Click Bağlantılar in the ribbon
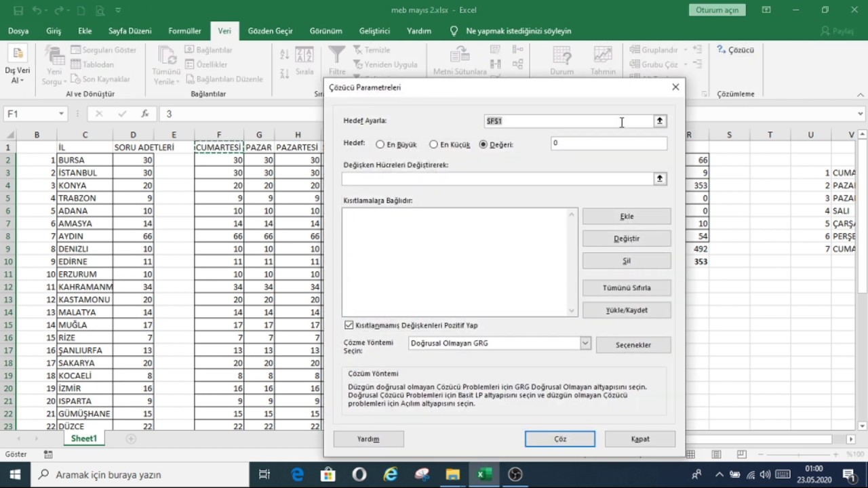This screenshot has width=868, height=488. [208, 50]
